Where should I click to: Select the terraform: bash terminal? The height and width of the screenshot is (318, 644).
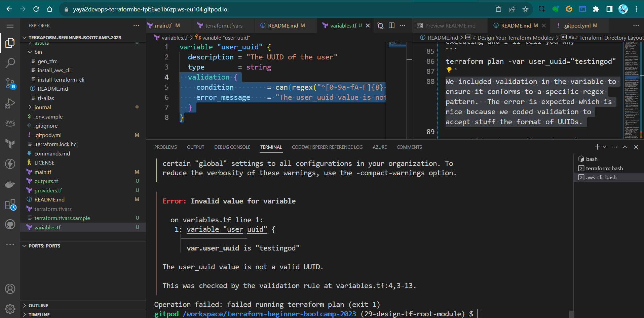pyautogui.click(x=609, y=168)
